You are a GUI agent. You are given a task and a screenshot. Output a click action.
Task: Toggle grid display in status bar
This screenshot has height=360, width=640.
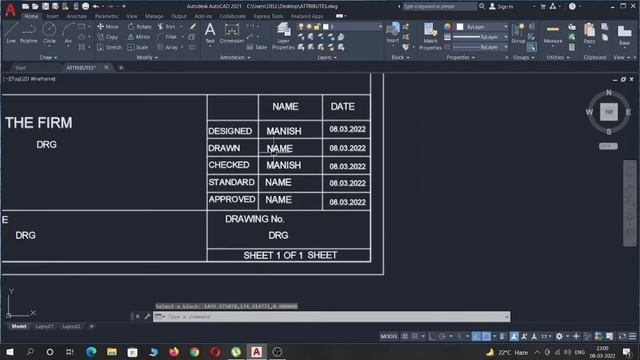click(404, 336)
